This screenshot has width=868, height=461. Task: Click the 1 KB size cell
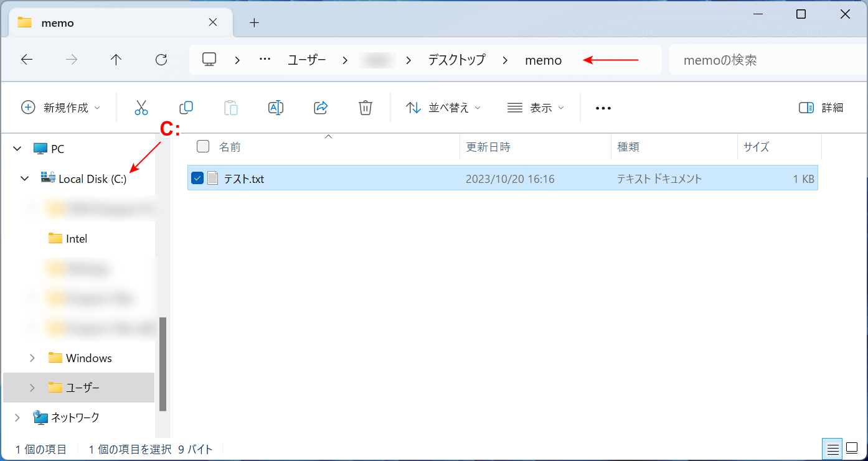[803, 179]
